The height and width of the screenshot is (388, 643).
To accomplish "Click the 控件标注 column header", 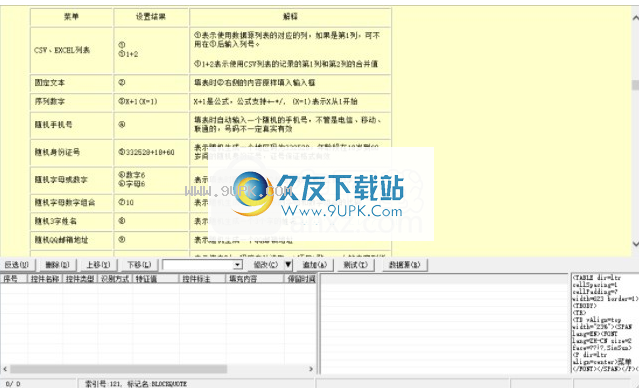I will (203, 279).
